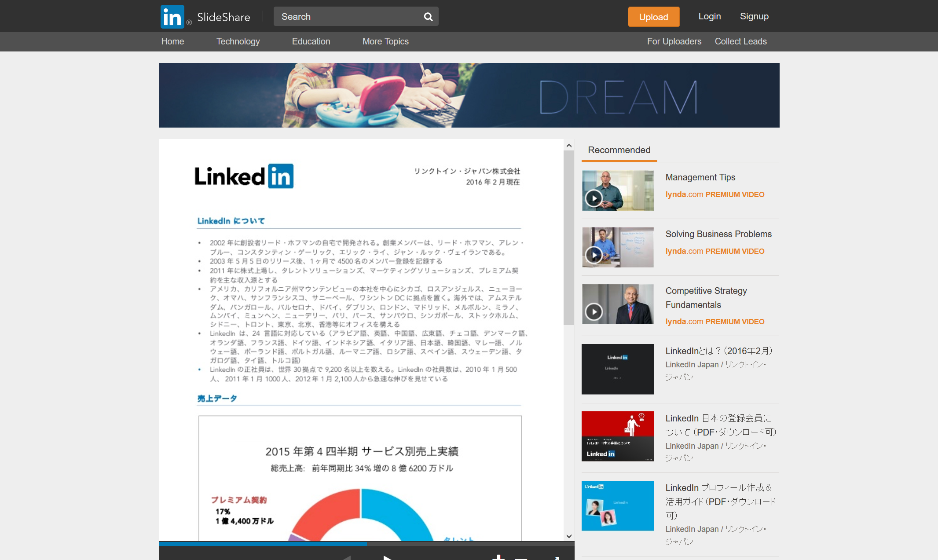Click the slide viewer scrollbar thumb

(569, 238)
